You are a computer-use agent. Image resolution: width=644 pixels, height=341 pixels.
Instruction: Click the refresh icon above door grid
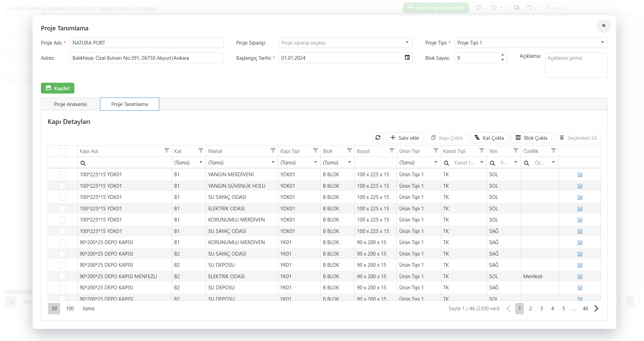tap(378, 138)
